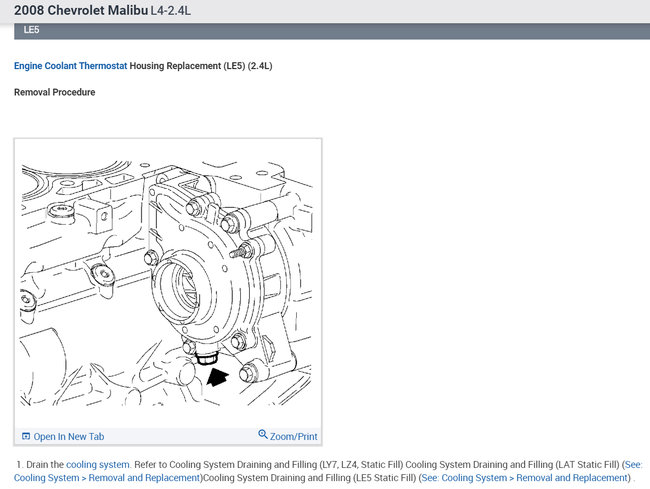
Task: Click the Removal Procedure heading
Action: 55,92
